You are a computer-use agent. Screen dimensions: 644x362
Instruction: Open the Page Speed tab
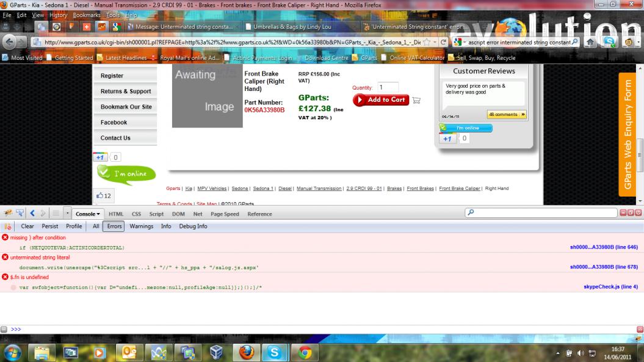pyautogui.click(x=225, y=214)
